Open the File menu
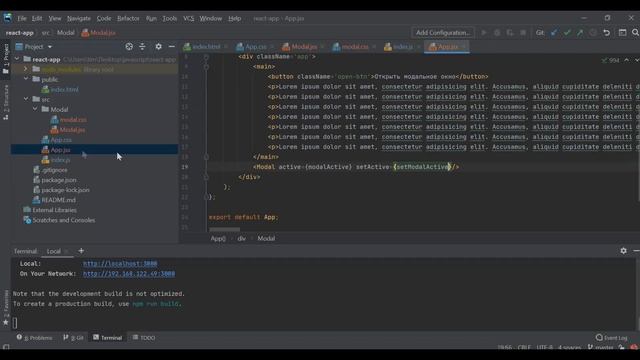 [22, 18]
